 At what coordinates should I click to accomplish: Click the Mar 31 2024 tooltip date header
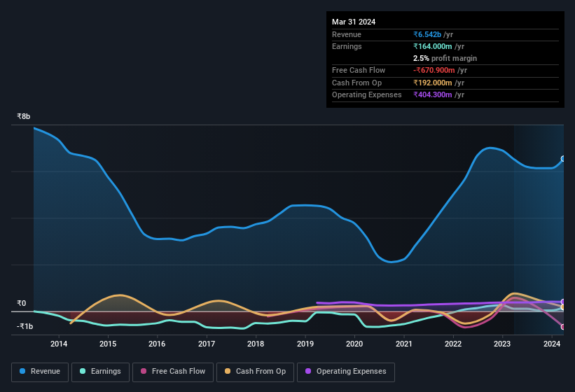pos(354,22)
